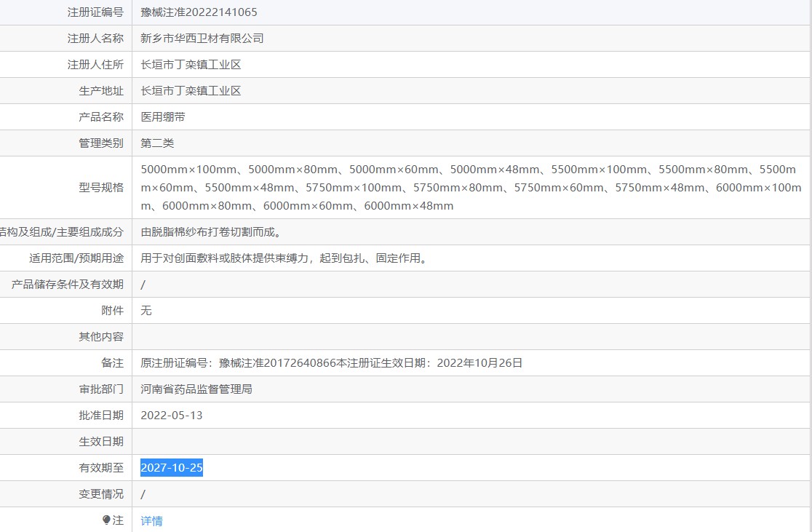Viewport: 812px width, 532px height.
Task: Click the 其他内容 label
Action: (101, 337)
